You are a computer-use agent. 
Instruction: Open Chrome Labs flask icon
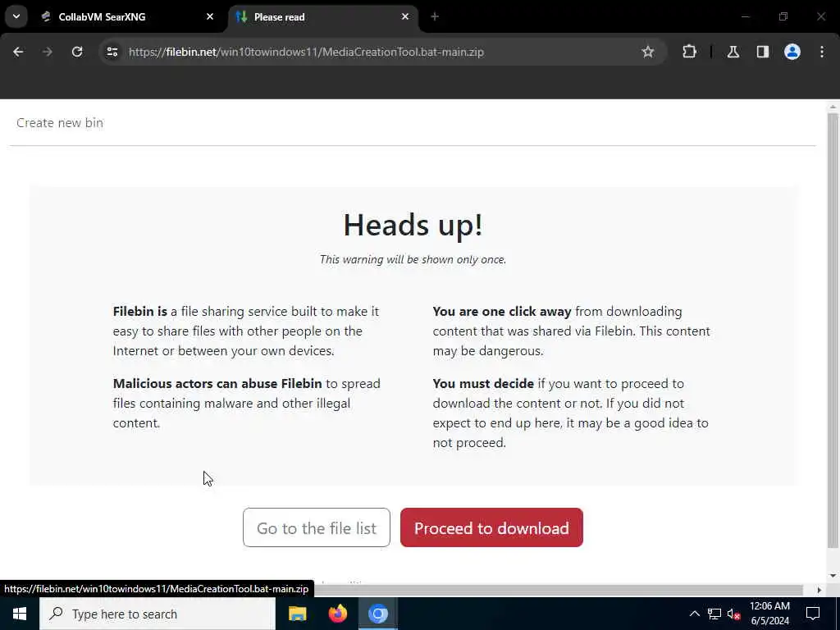733,52
